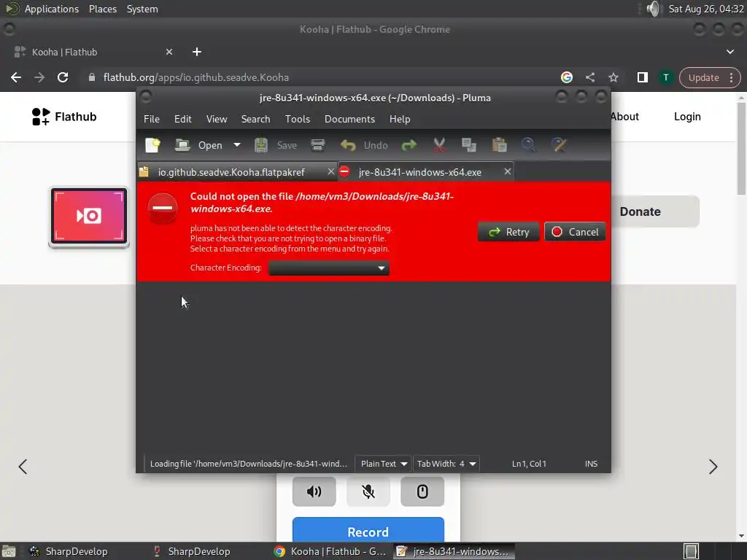This screenshot has width=747, height=560.
Task: Open the View menu in Pluma
Action: [216, 119]
